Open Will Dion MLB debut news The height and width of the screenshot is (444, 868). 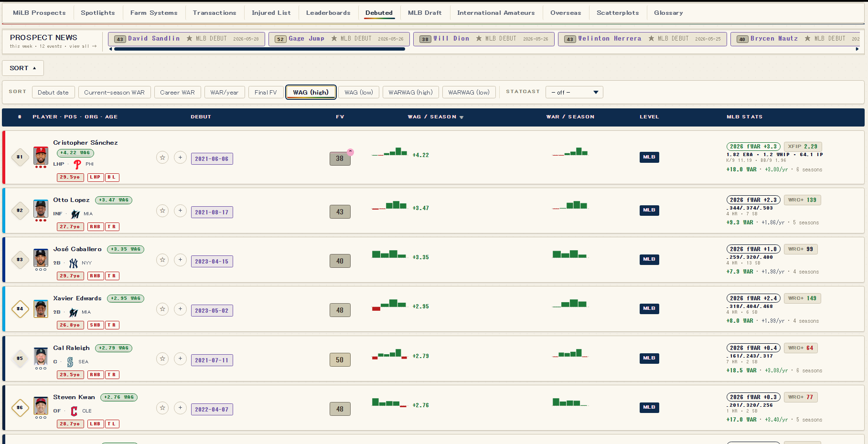click(484, 39)
